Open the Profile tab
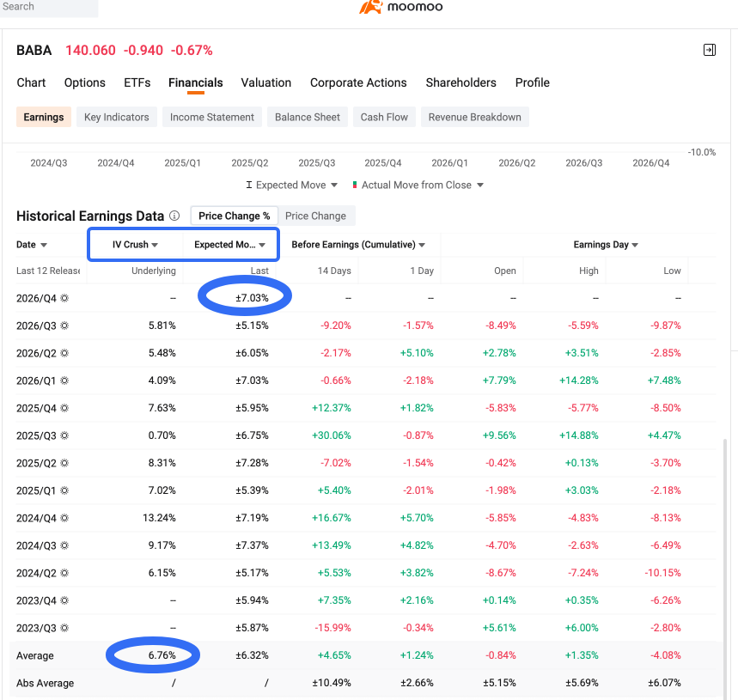This screenshot has height=700, width=738. [x=533, y=82]
